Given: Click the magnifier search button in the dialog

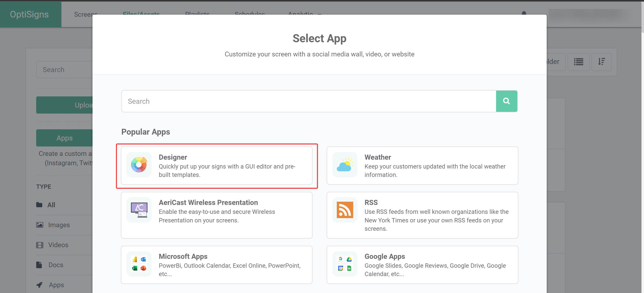Looking at the screenshot, I should click(506, 101).
